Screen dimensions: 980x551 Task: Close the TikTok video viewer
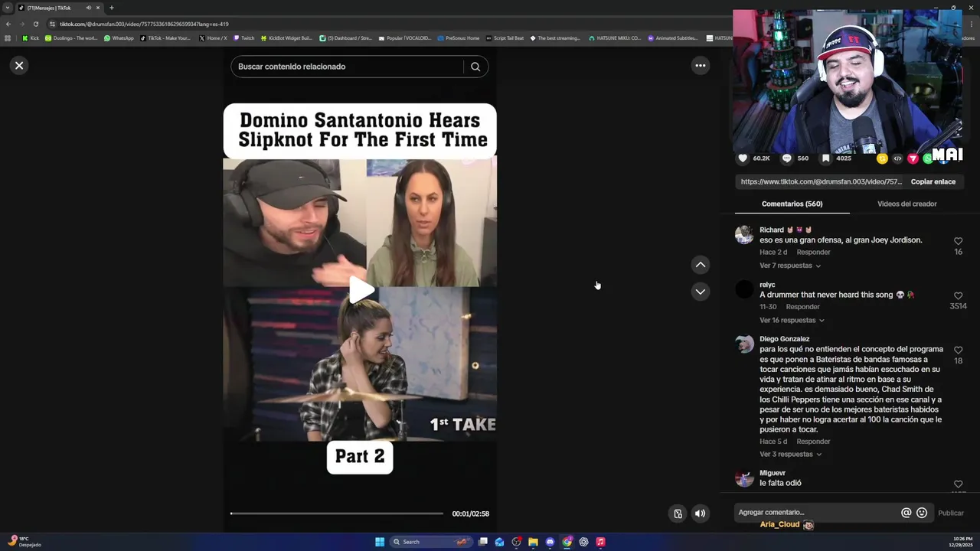tap(19, 66)
